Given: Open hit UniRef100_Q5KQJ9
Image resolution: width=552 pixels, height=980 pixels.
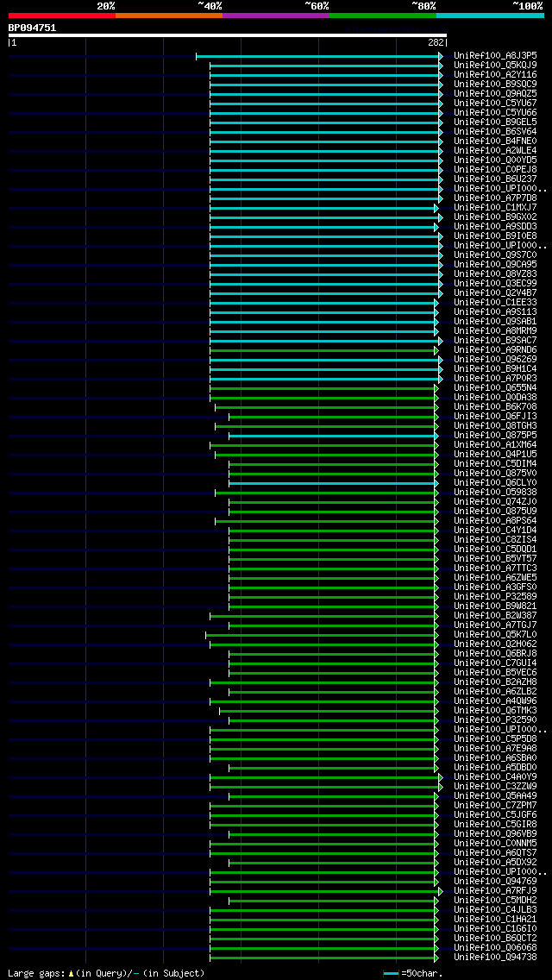Looking at the screenshot, I should pyautogui.click(x=496, y=65).
